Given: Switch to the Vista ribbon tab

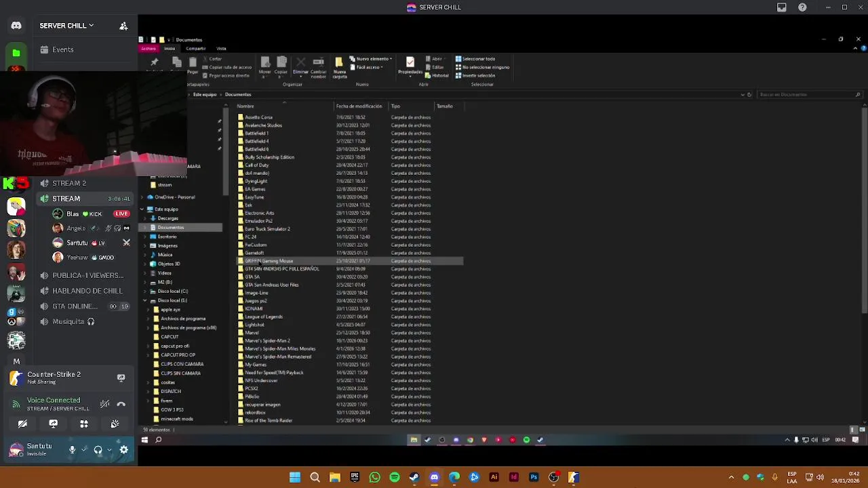Looking at the screenshot, I should coord(221,49).
